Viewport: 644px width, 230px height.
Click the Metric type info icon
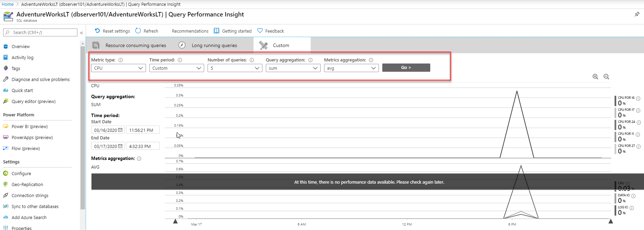click(121, 60)
